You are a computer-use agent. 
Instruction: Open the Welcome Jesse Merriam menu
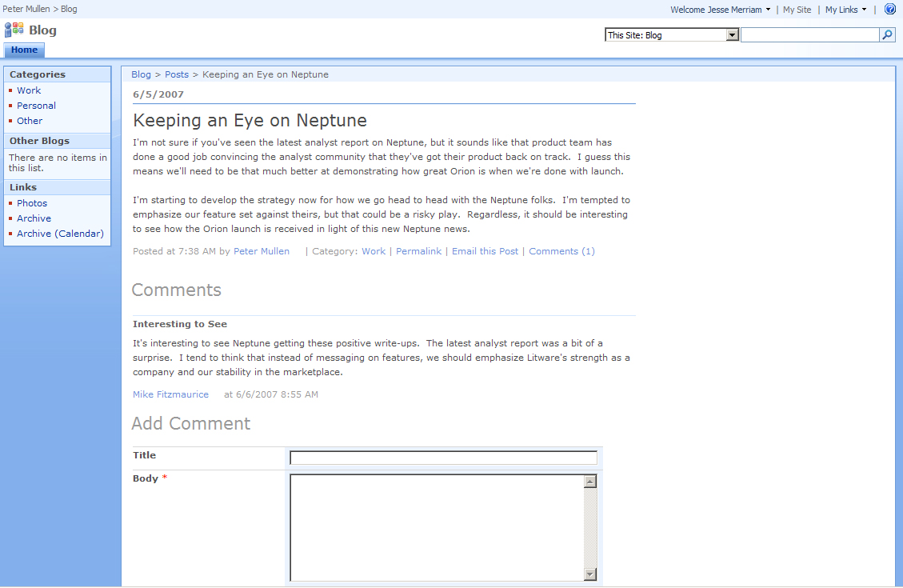point(720,10)
